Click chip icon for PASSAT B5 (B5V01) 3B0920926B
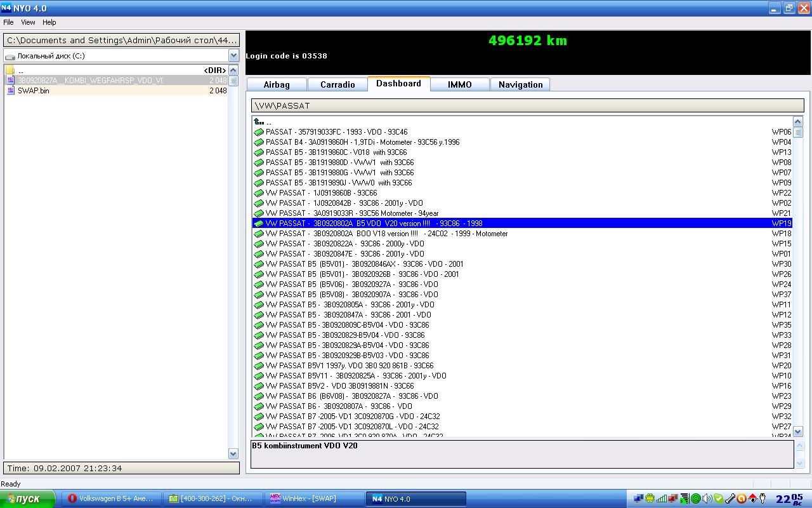The image size is (812, 508). tap(259, 274)
